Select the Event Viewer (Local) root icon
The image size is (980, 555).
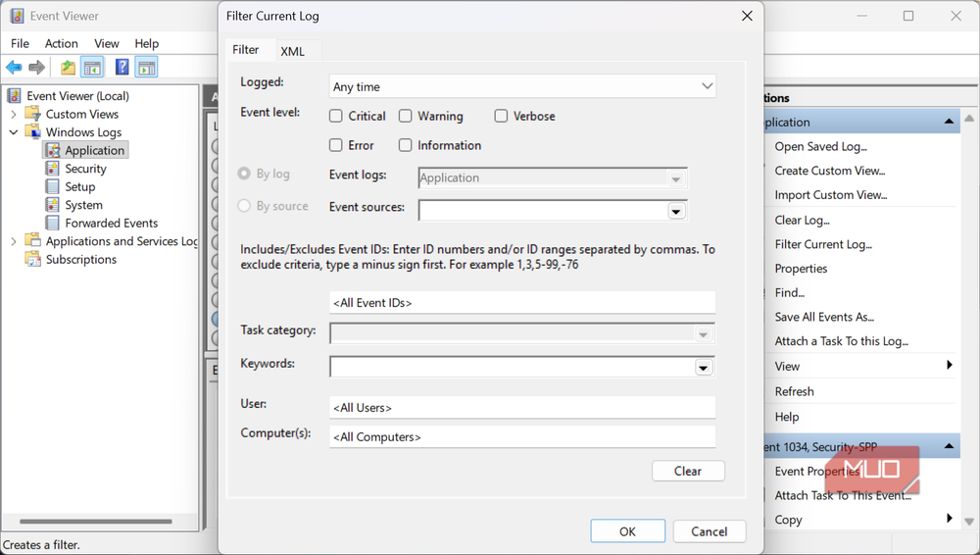[x=14, y=96]
